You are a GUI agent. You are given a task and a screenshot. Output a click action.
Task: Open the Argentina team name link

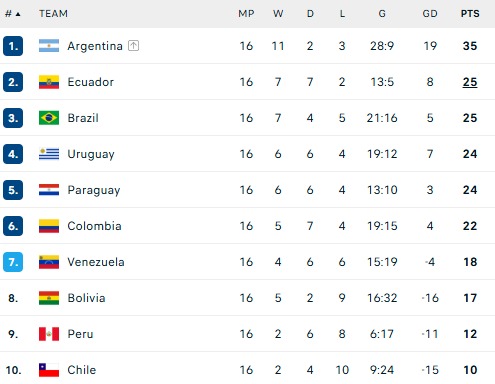95,46
